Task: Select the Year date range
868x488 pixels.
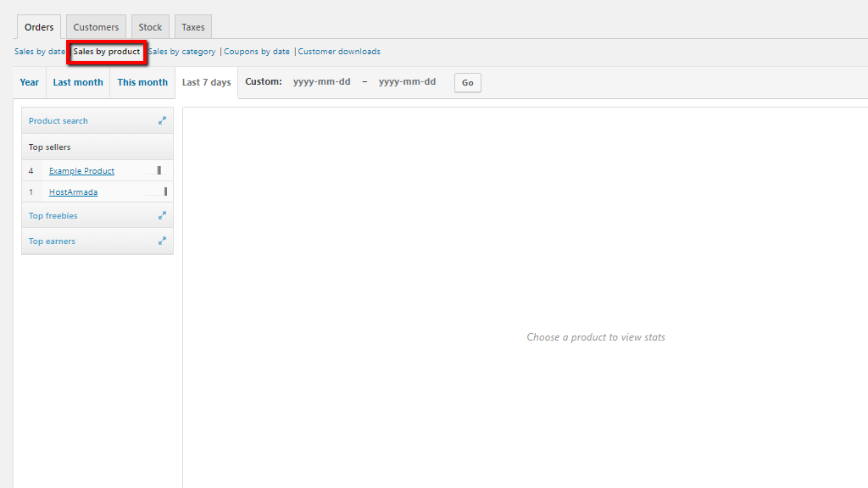Action: [30, 82]
